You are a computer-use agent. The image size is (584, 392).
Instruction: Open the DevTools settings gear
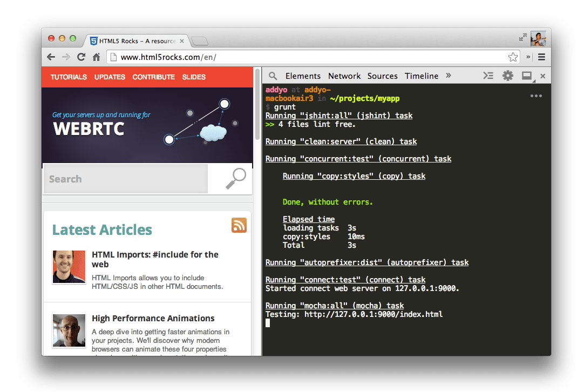pyautogui.click(x=507, y=76)
